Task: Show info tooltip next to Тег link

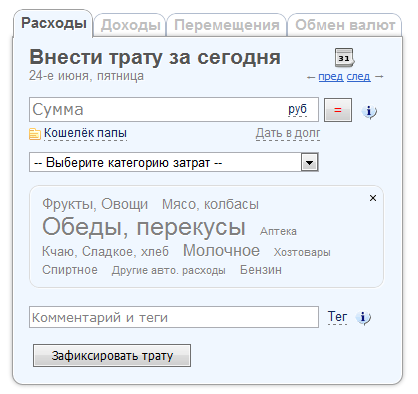Action: click(x=363, y=318)
